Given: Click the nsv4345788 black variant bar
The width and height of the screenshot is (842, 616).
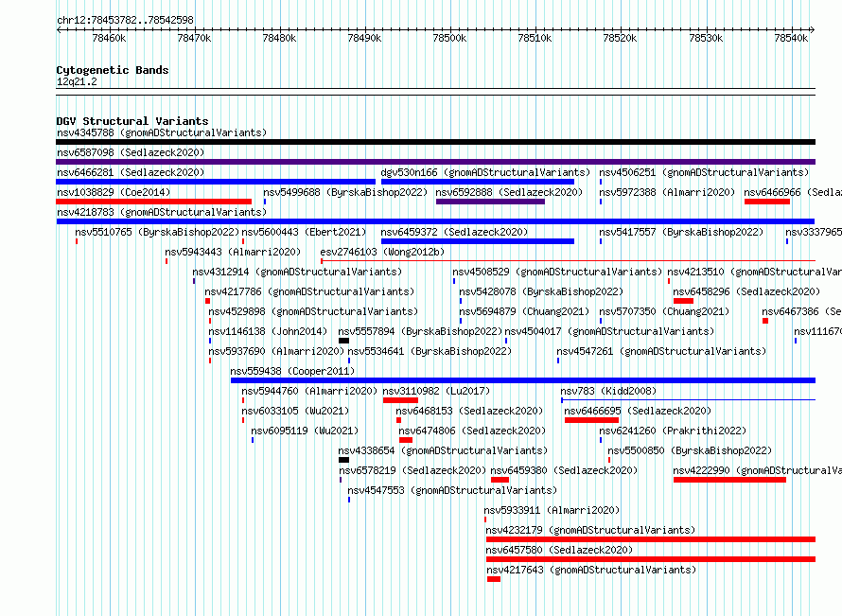Looking at the screenshot, I should (435, 142).
